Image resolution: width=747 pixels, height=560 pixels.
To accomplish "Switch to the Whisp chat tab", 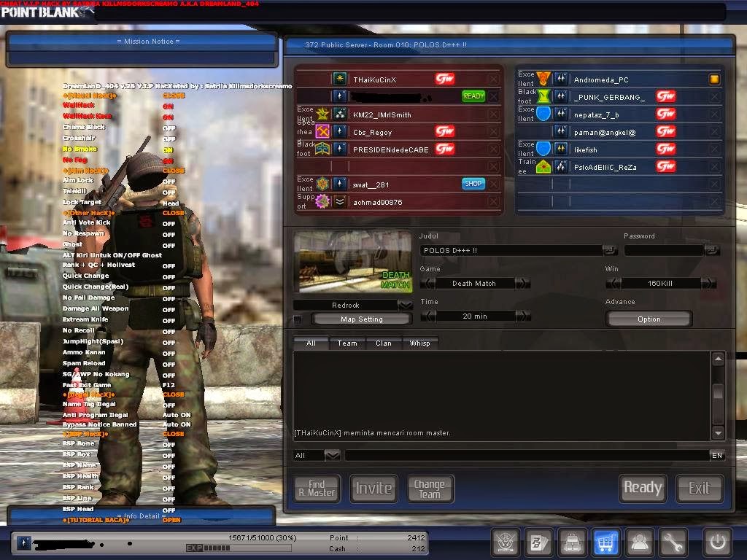I will point(419,343).
